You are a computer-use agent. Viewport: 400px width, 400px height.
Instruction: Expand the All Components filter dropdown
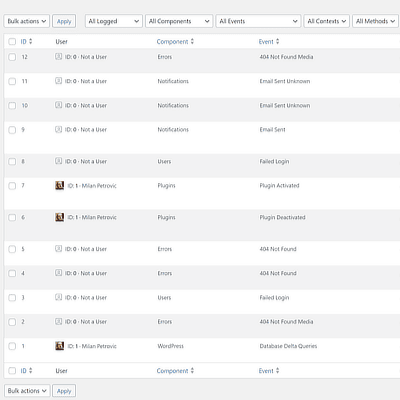click(179, 21)
